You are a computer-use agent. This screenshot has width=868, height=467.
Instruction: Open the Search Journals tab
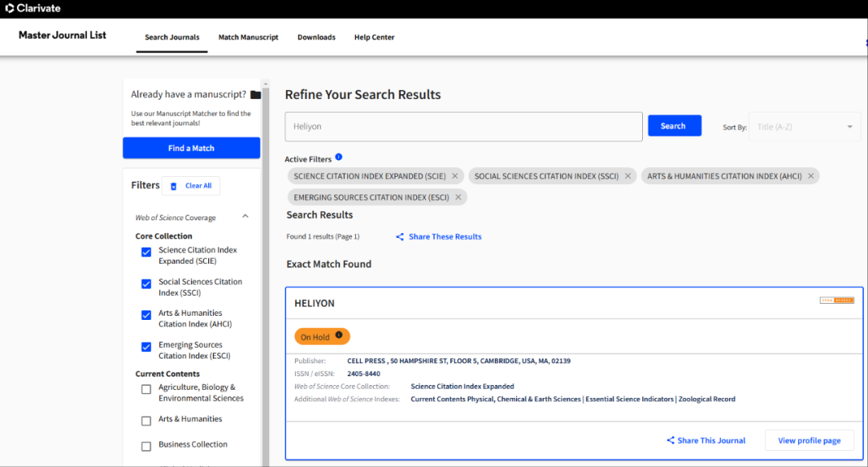coord(172,37)
